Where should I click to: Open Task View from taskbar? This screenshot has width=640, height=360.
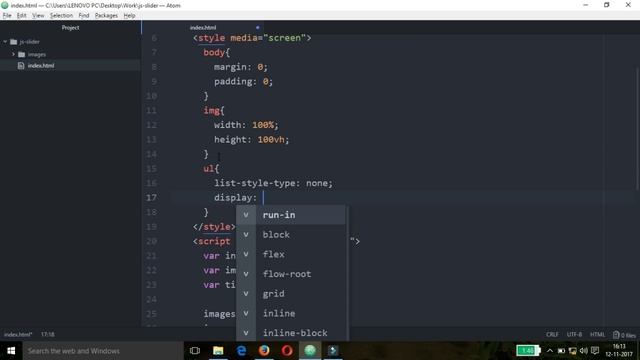point(195,351)
